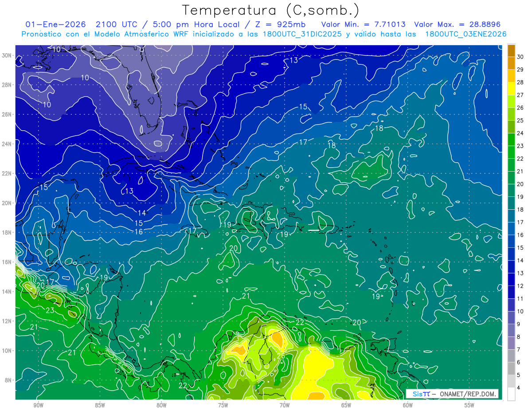
Task: Click the legend value '29'
Action: 520,69
